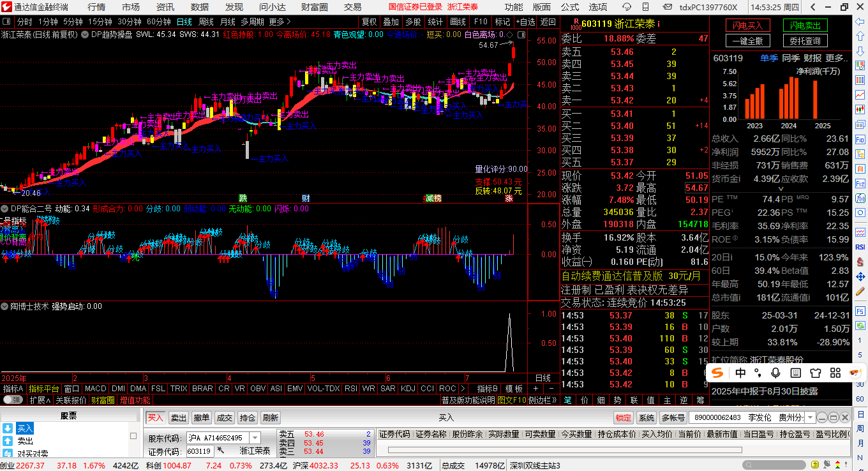Click the up arrow icon in right sidebar

(x=859, y=36)
